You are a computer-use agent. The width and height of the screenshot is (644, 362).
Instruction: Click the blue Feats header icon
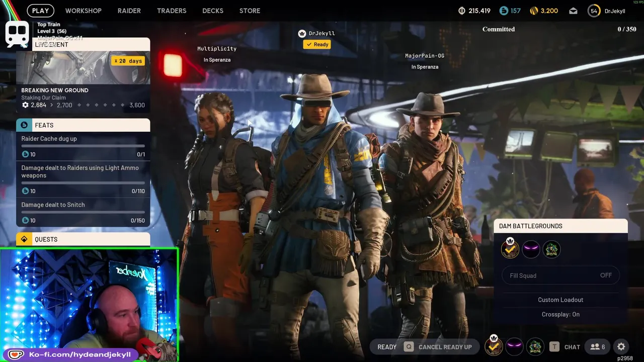tap(24, 125)
